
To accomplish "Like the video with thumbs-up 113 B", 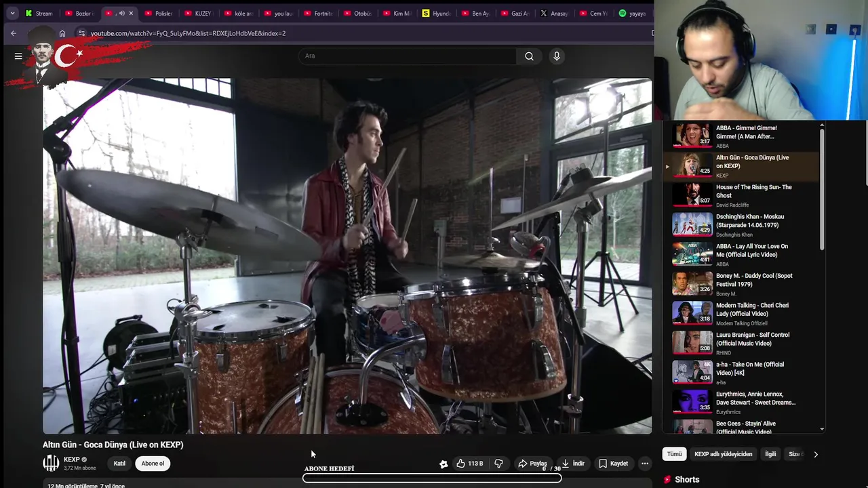I will click(470, 464).
